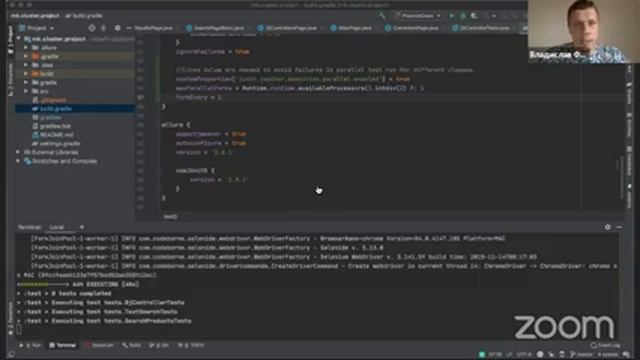Open the Gradle tool window on right edge
The height and width of the screenshot is (360, 640).
629,93
